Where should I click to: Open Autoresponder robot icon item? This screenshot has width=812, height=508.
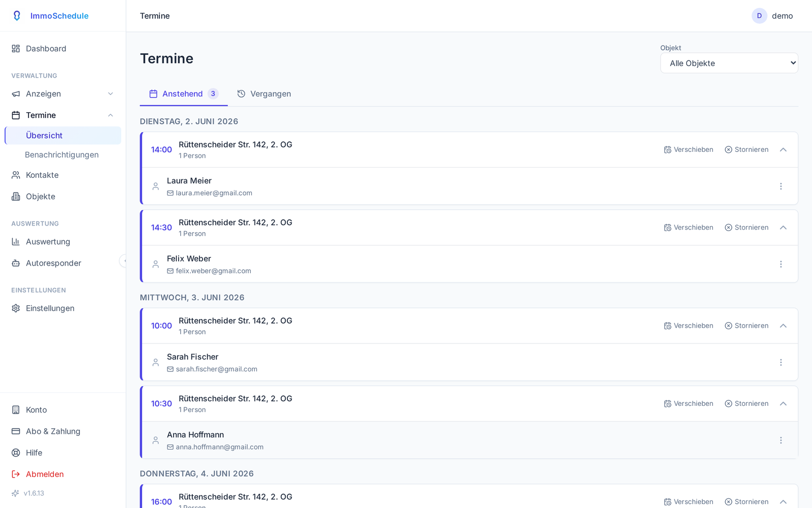[16, 263]
